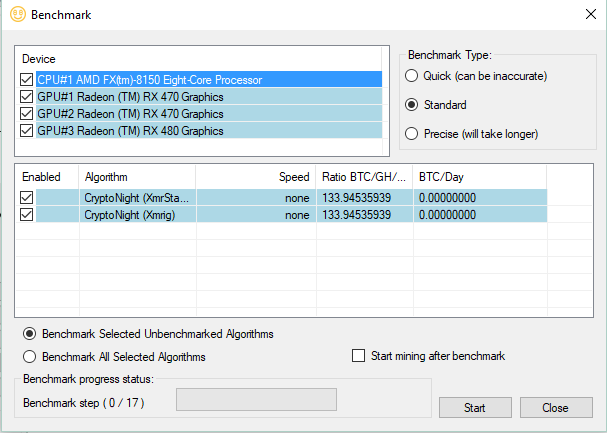Select the CryptoNight (Xmrig) algorithm name
Viewport: 607px width, 433px height.
pyautogui.click(x=130, y=215)
